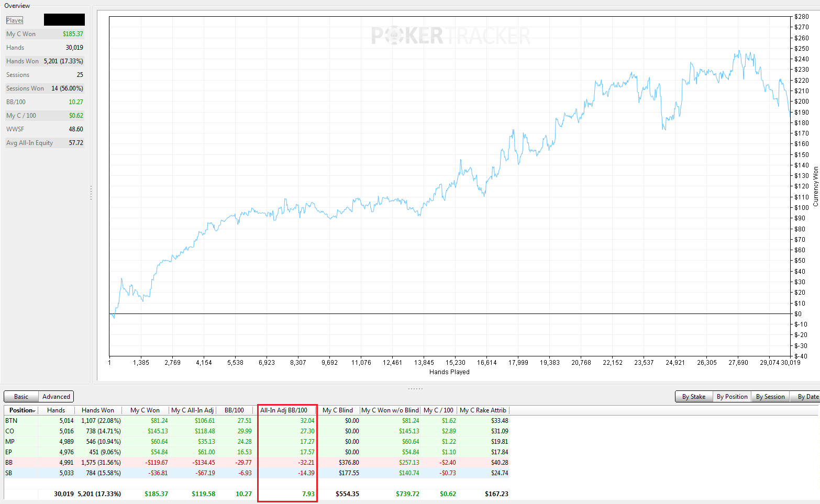Group results By Date
820x504 pixels.
pyautogui.click(x=806, y=397)
